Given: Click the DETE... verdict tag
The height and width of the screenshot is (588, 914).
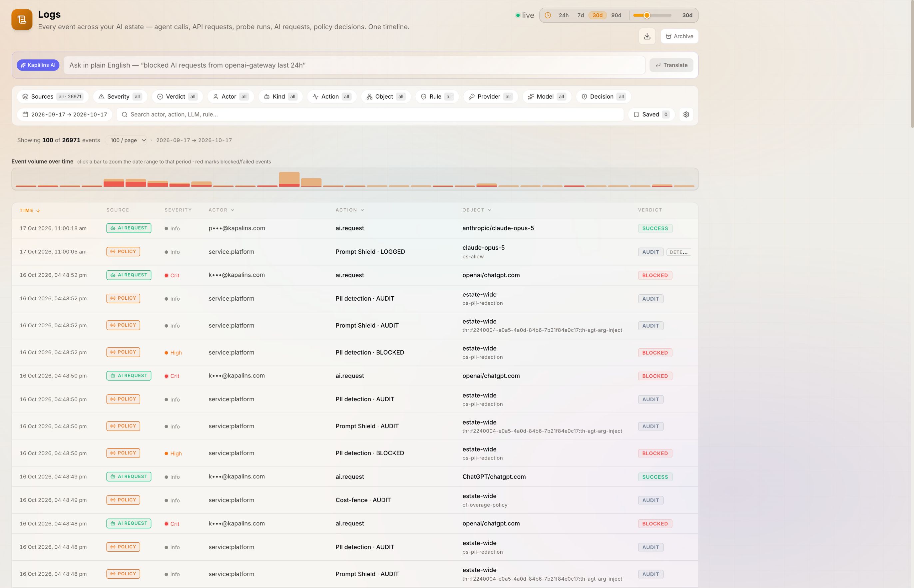Looking at the screenshot, I should 678,252.
